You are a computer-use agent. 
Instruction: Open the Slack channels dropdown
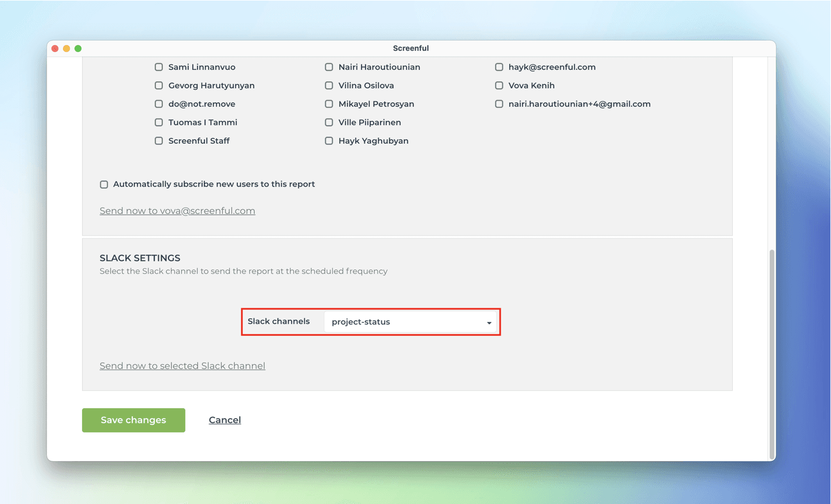(x=411, y=322)
